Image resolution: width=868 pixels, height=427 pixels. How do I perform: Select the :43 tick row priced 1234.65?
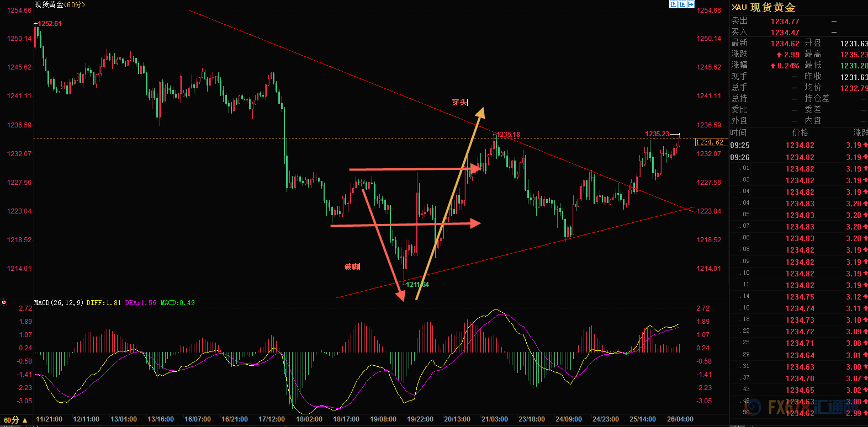[x=799, y=390]
